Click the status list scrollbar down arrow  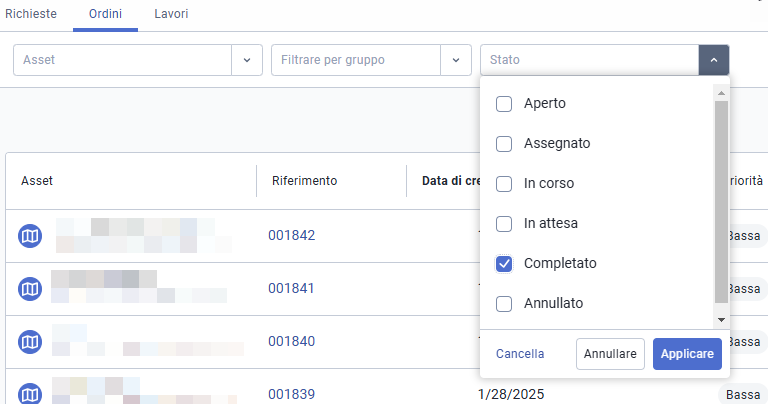[x=721, y=320]
